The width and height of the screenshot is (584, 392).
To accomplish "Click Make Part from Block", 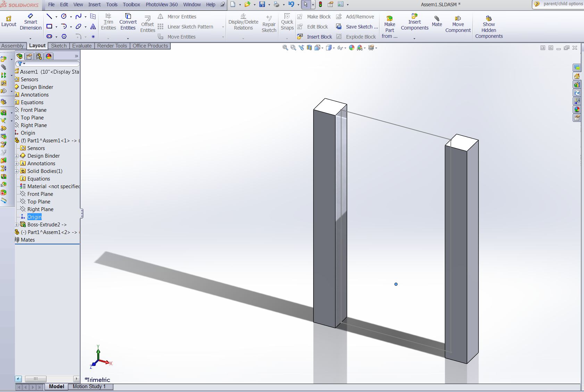I will pyautogui.click(x=390, y=27).
